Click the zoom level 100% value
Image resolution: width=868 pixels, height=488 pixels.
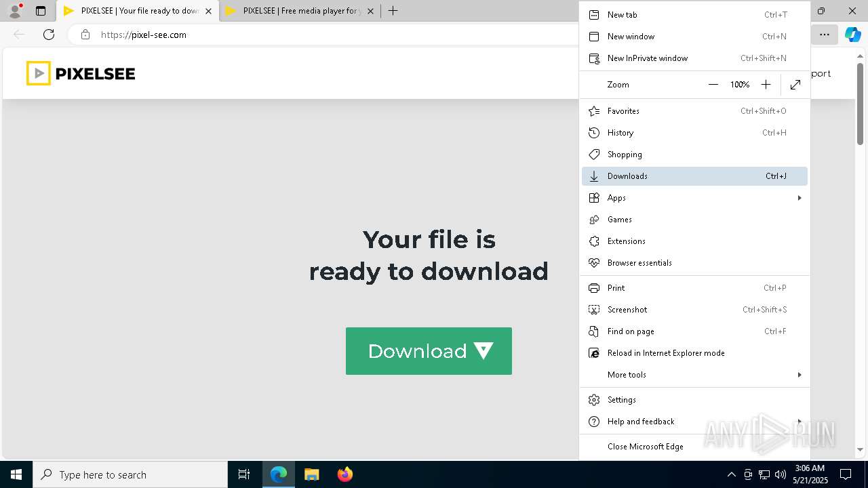point(740,85)
